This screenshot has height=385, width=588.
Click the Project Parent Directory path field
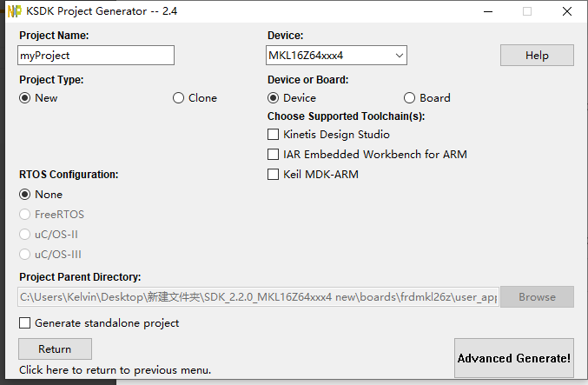258,297
